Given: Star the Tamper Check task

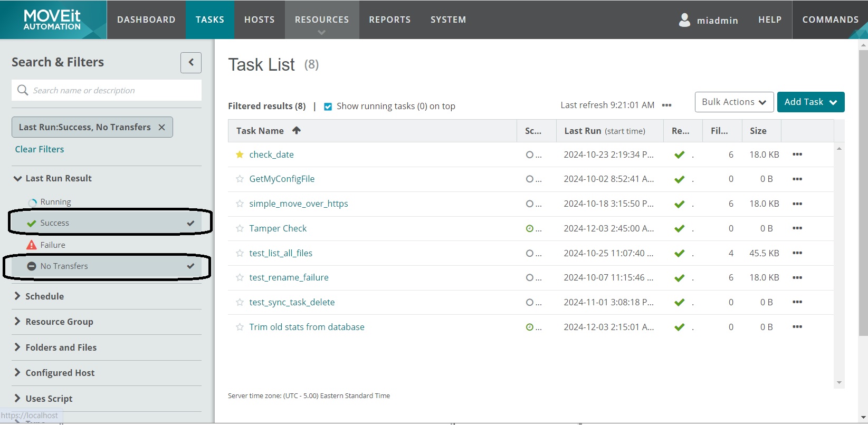Looking at the screenshot, I should pos(240,228).
